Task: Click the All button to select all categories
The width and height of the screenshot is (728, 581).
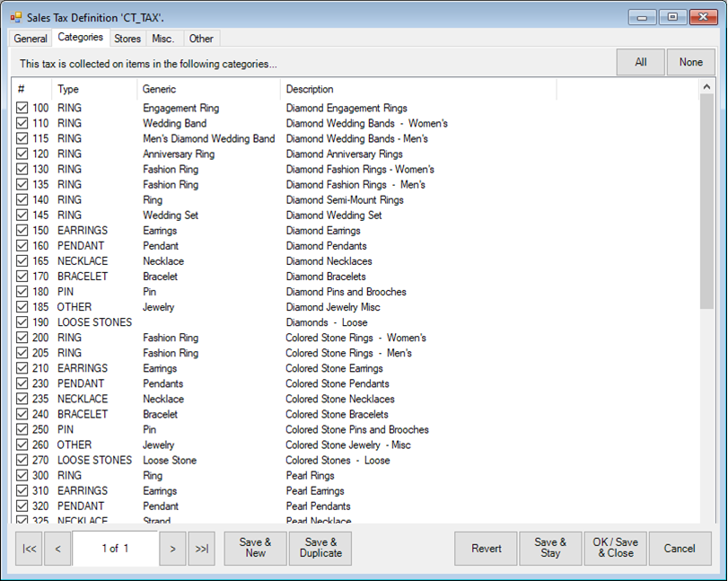Action: [641, 63]
